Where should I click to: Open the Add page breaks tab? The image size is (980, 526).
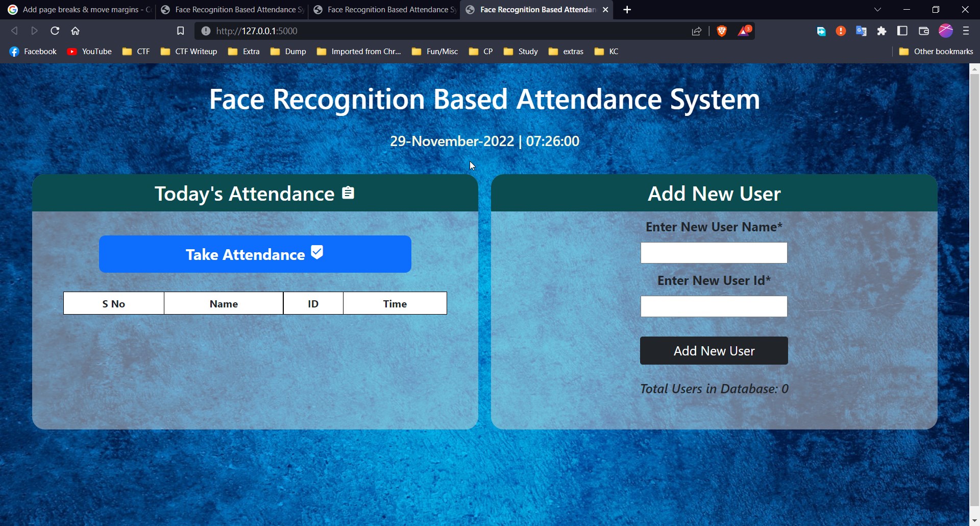(x=77, y=9)
